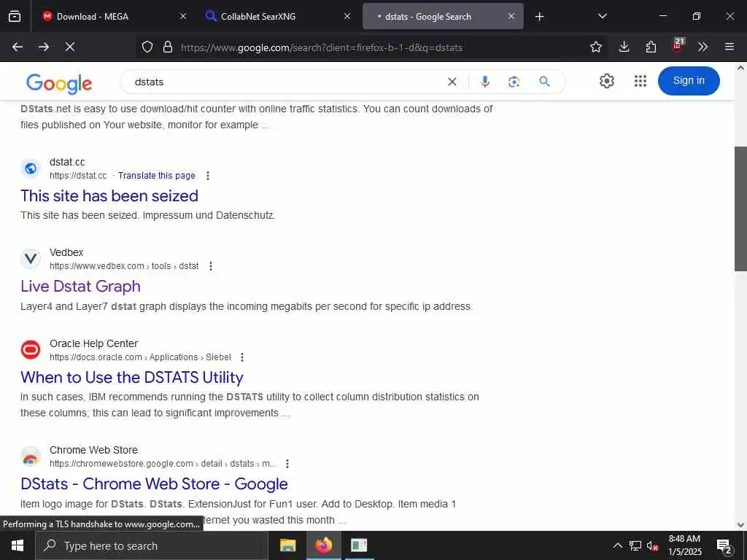Go to the Google homepage logo
The image size is (747, 560).
point(59,83)
